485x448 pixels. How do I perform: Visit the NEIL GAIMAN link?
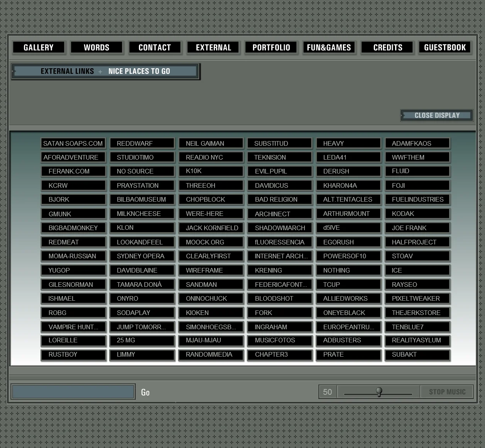(211, 143)
